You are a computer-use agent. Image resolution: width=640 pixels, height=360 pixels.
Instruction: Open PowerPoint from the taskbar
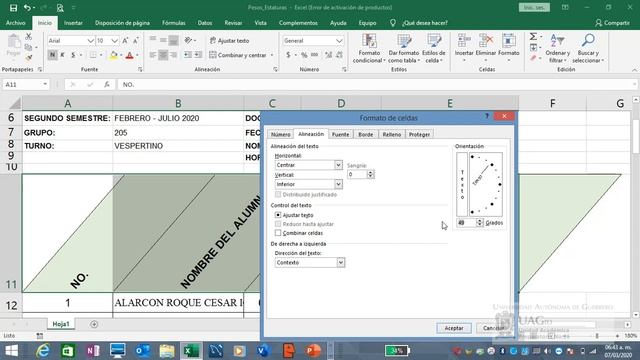[x=313, y=351]
